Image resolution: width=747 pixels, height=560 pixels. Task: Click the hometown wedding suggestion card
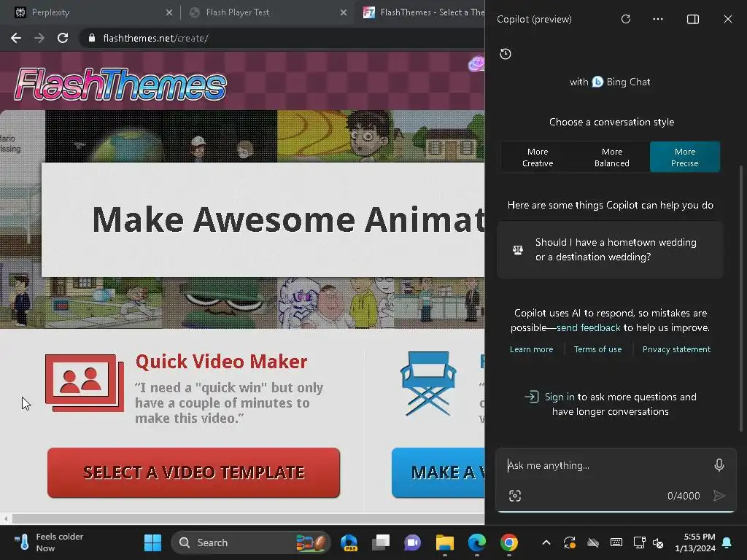tap(611, 249)
